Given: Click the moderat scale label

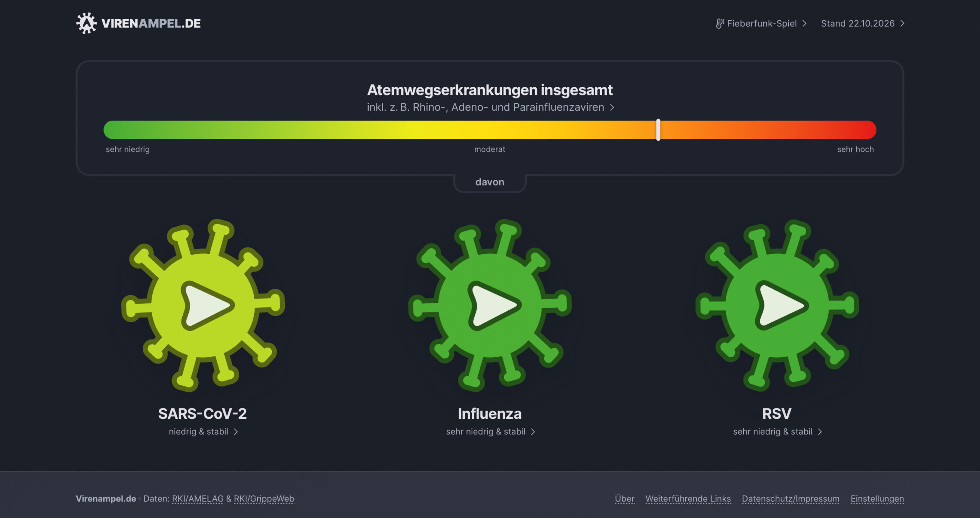Looking at the screenshot, I should click(x=490, y=149).
